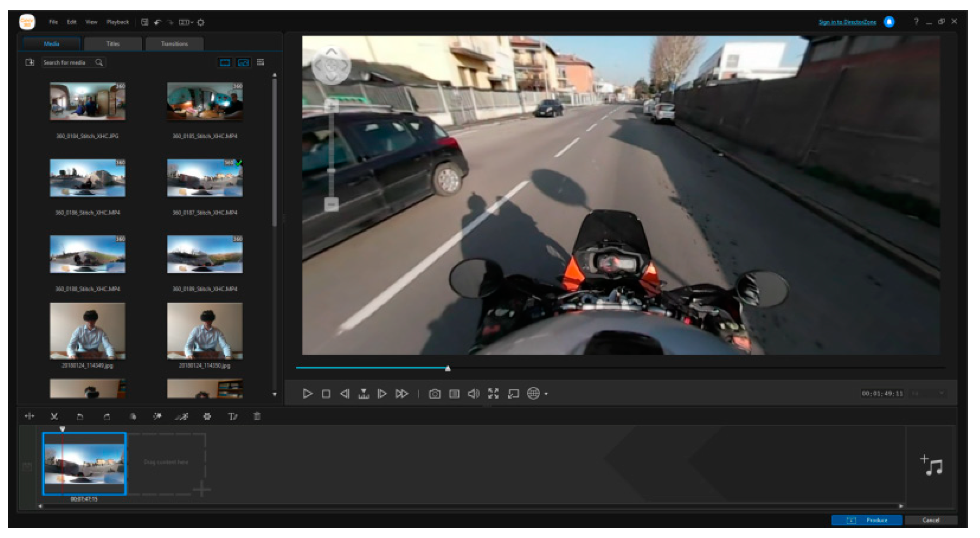The height and width of the screenshot is (538, 980).
Task: Open the View menu
Action: [x=91, y=22]
